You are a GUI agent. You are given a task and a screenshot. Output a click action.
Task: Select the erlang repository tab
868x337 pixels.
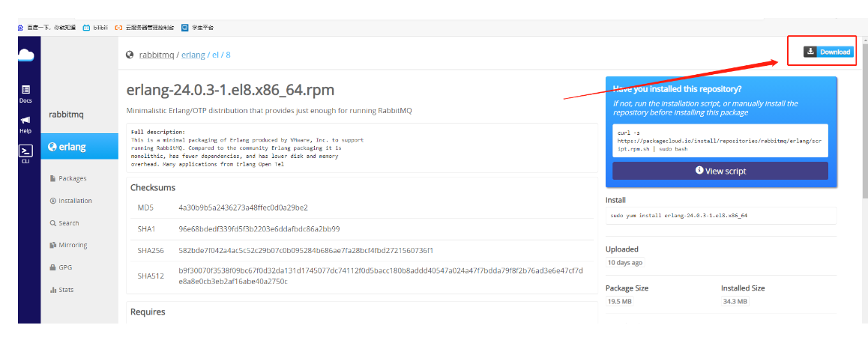(79, 147)
